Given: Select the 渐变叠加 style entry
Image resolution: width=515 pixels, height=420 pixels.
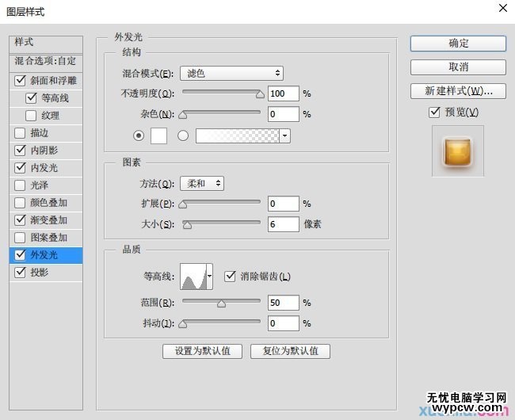Looking at the screenshot, I should point(46,220).
